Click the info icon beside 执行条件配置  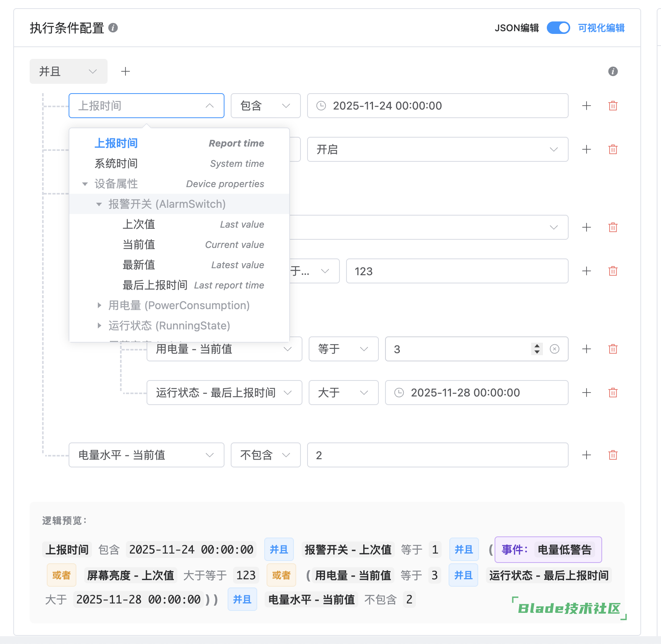pos(113,28)
